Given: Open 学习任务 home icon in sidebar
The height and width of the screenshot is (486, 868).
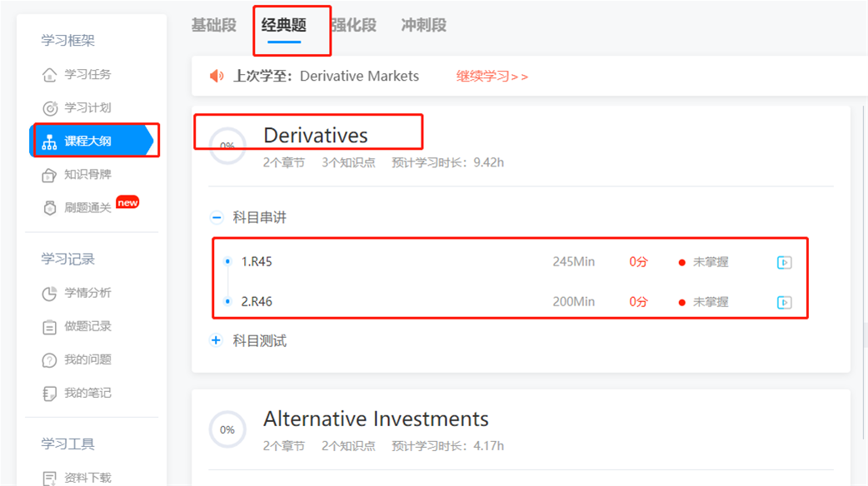Looking at the screenshot, I should [49, 75].
